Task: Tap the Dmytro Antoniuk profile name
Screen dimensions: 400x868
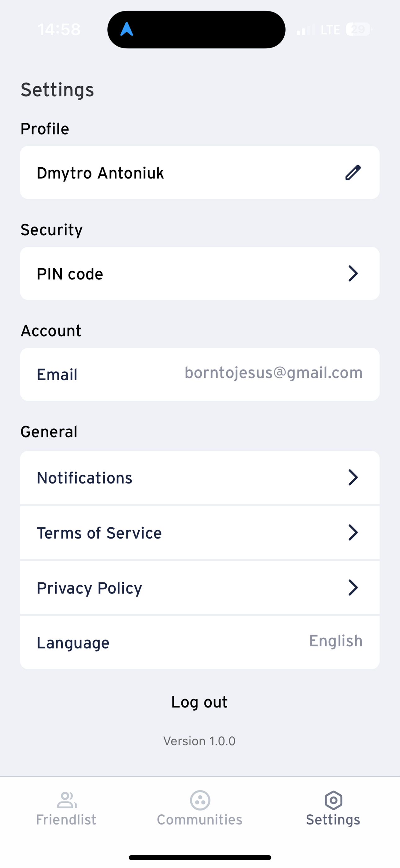Action: 100,173
